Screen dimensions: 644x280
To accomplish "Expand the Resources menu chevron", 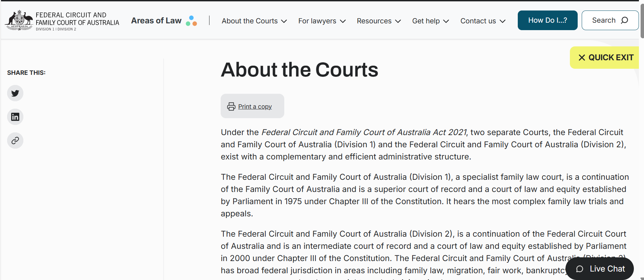I will pos(398,21).
